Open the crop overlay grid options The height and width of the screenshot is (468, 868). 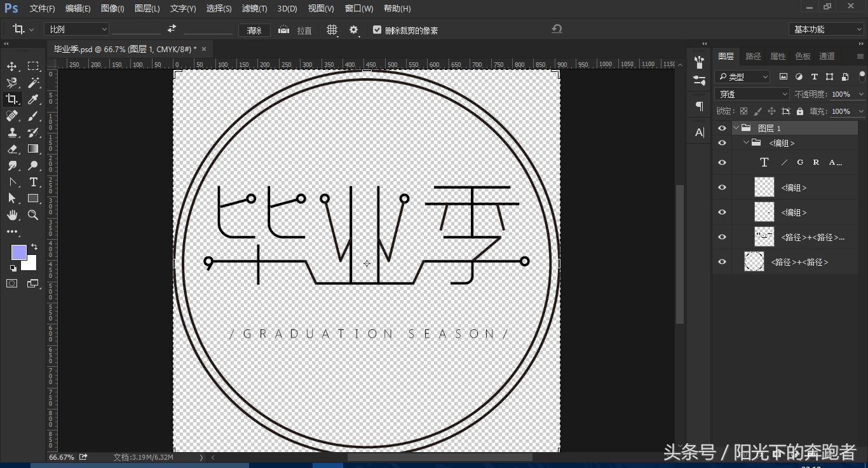click(331, 29)
